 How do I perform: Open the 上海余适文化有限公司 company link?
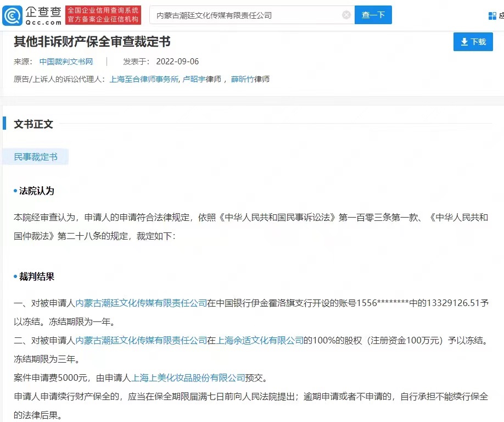260,341
